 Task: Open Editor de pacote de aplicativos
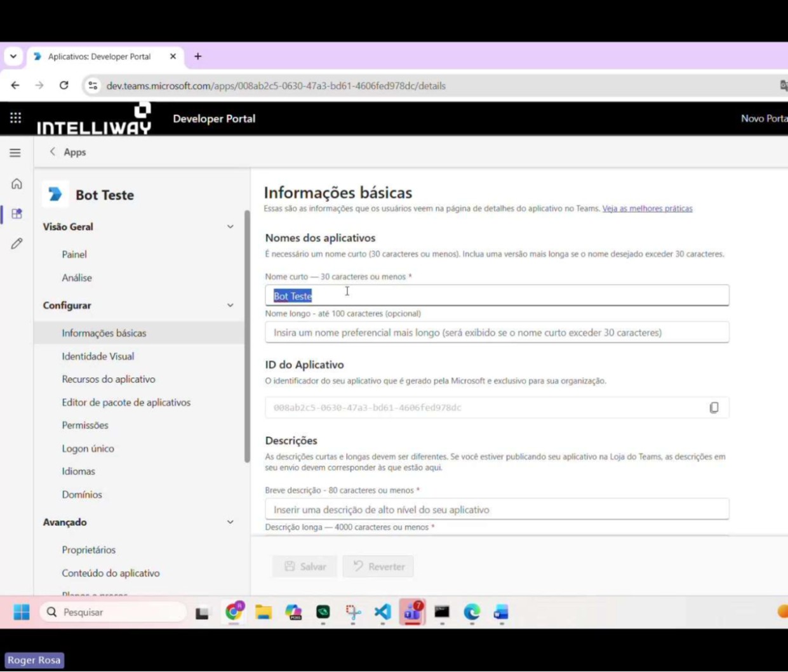coord(126,402)
